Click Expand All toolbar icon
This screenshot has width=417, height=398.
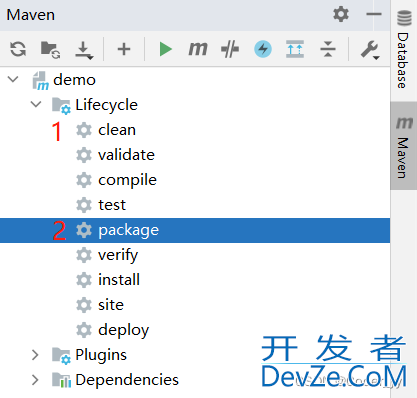tap(295, 49)
